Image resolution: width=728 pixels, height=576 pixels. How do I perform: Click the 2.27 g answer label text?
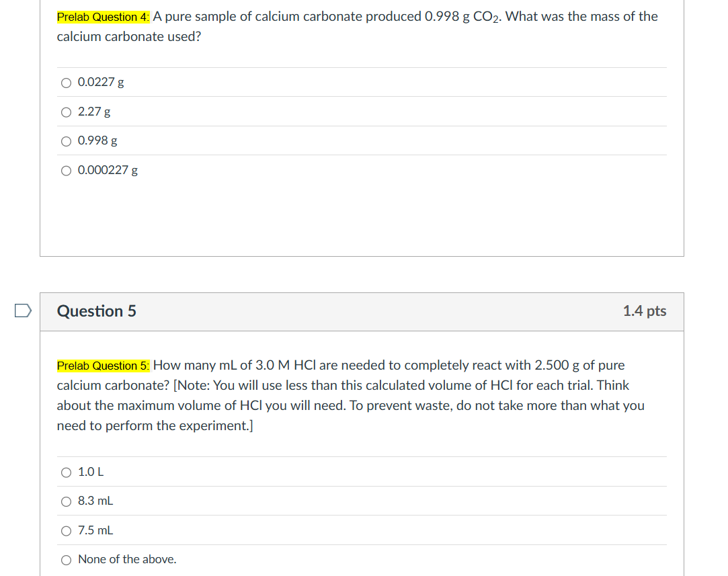coord(93,112)
